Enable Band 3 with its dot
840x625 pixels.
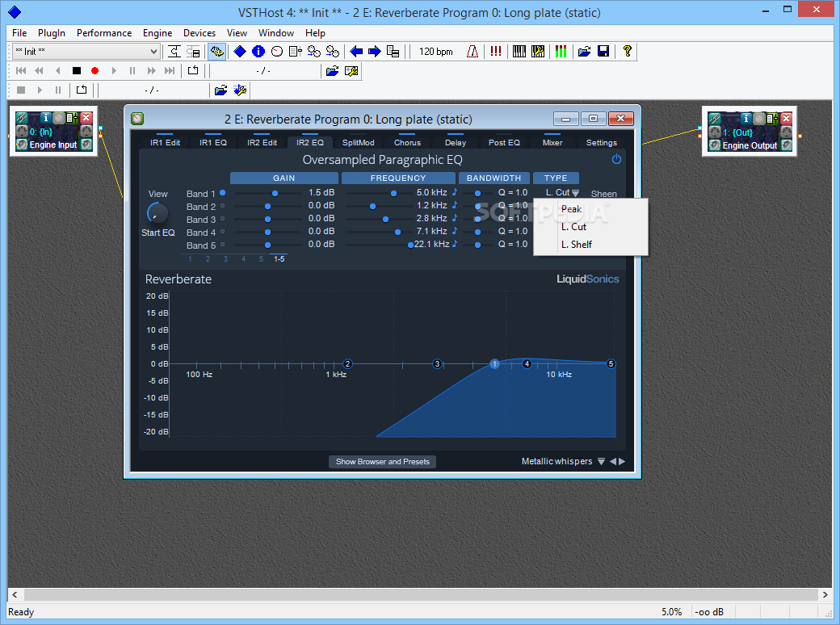[x=222, y=219]
